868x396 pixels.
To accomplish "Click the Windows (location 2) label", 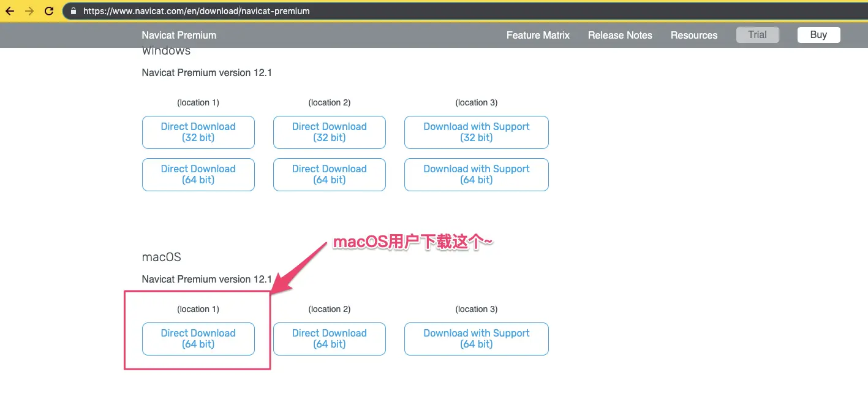I will [x=330, y=102].
